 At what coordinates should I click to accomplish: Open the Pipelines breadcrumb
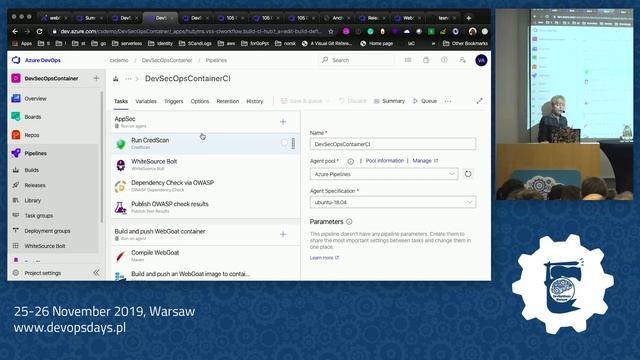216,60
